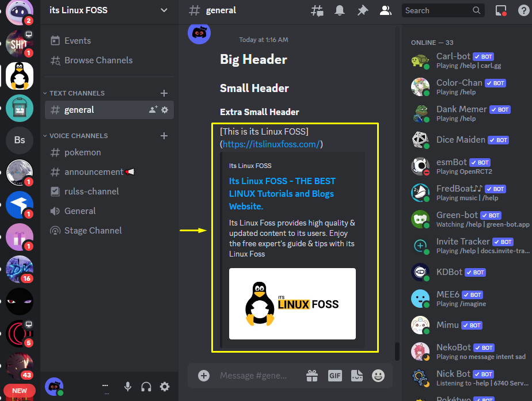
Task: Open the rulss-channel
Action: click(109, 192)
